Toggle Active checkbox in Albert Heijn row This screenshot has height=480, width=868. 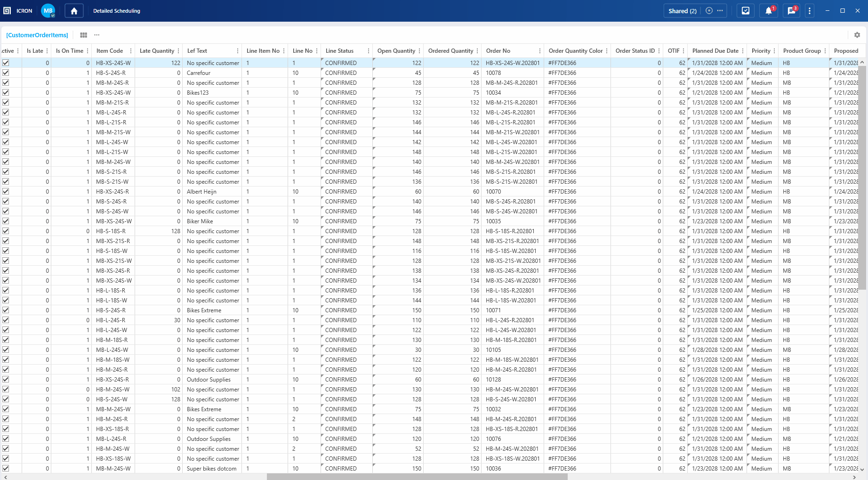point(6,191)
